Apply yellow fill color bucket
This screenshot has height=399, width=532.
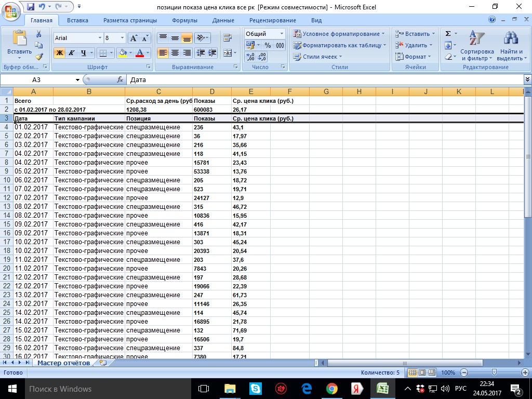point(123,53)
